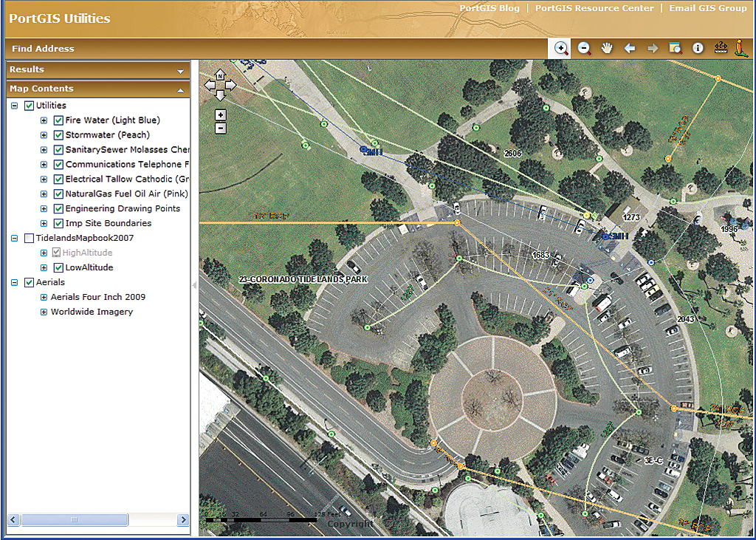
Task: Uncheck Engineering Drawing Points layer
Action: [58, 209]
